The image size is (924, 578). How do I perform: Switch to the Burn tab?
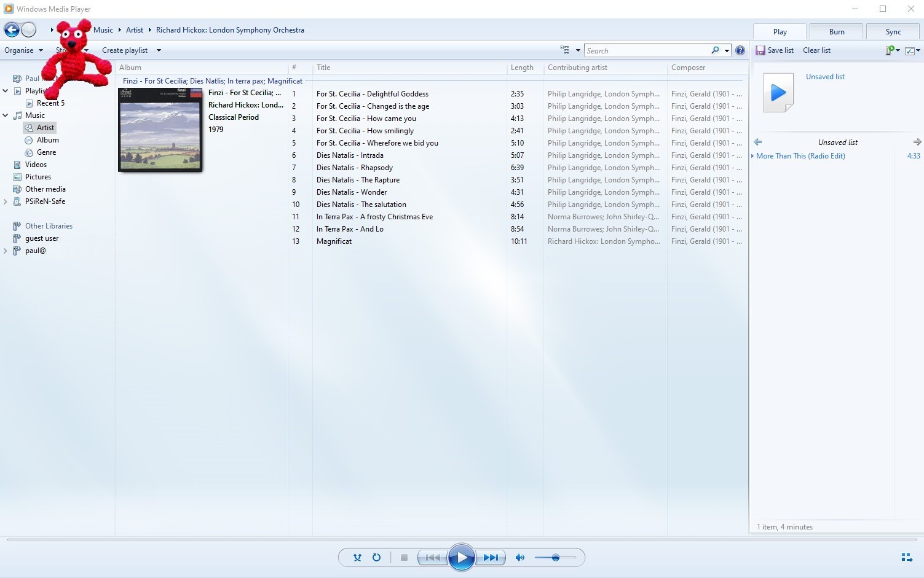pos(837,32)
